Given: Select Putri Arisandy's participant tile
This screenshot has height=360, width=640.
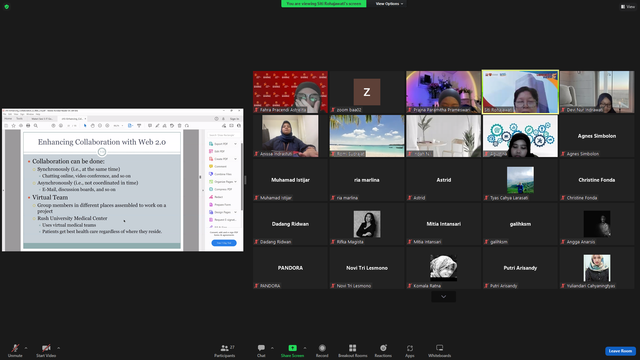Looking at the screenshot, I should [x=520, y=268].
